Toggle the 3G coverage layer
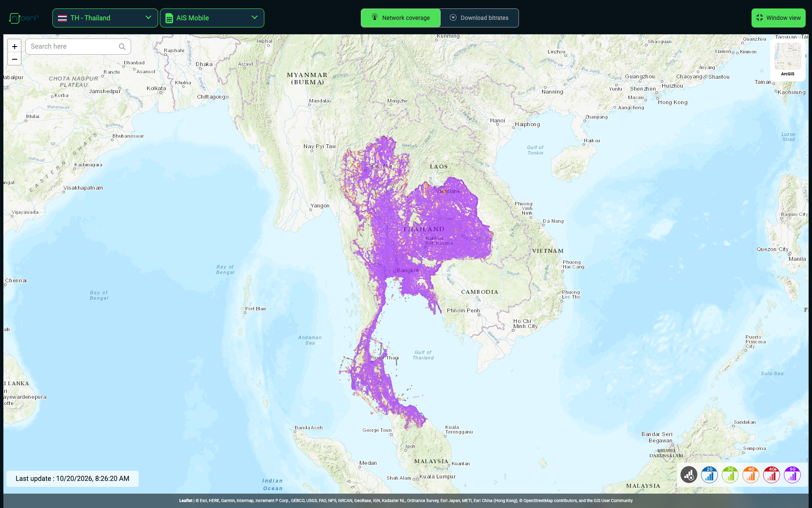This screenshot has height=508, width=812. pos(730,475)
